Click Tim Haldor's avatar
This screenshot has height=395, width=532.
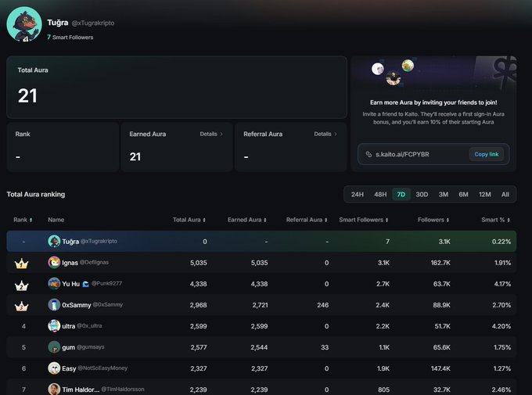tap(54, 390)
